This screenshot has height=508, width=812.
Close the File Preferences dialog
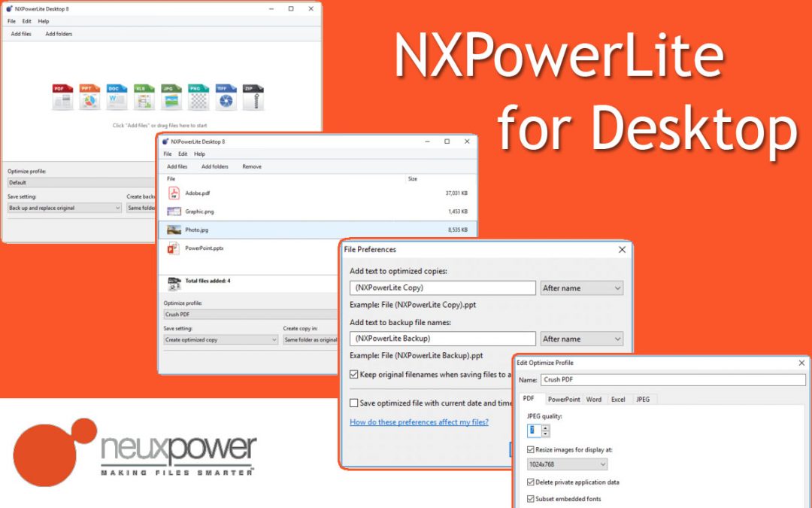[622, 249]
